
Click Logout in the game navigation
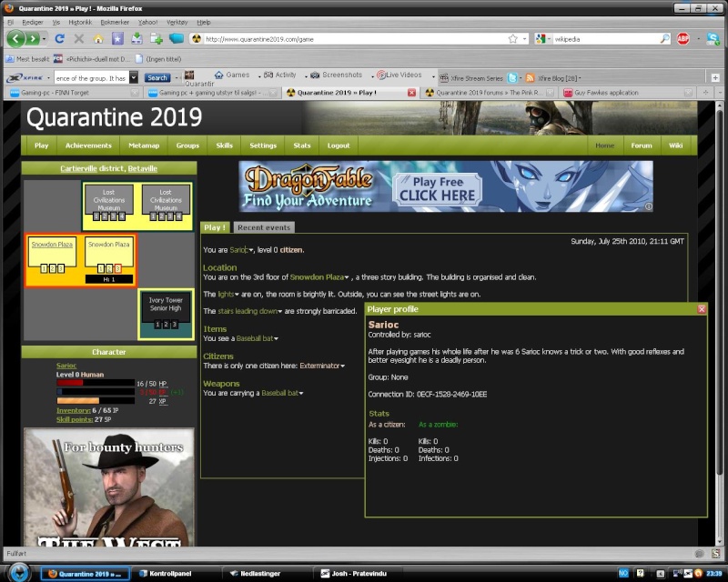pos(339,145)
